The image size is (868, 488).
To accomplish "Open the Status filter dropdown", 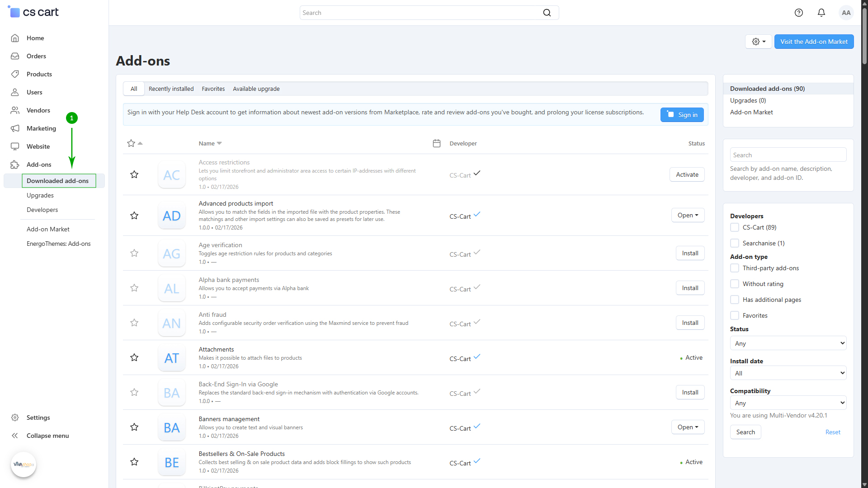I will coord(788,343).
